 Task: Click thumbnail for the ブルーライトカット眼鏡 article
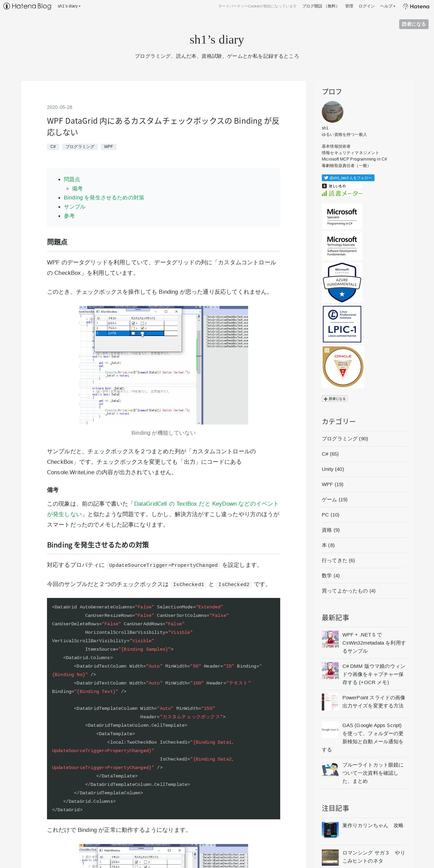pyautogui.click(x=330, y=769)
